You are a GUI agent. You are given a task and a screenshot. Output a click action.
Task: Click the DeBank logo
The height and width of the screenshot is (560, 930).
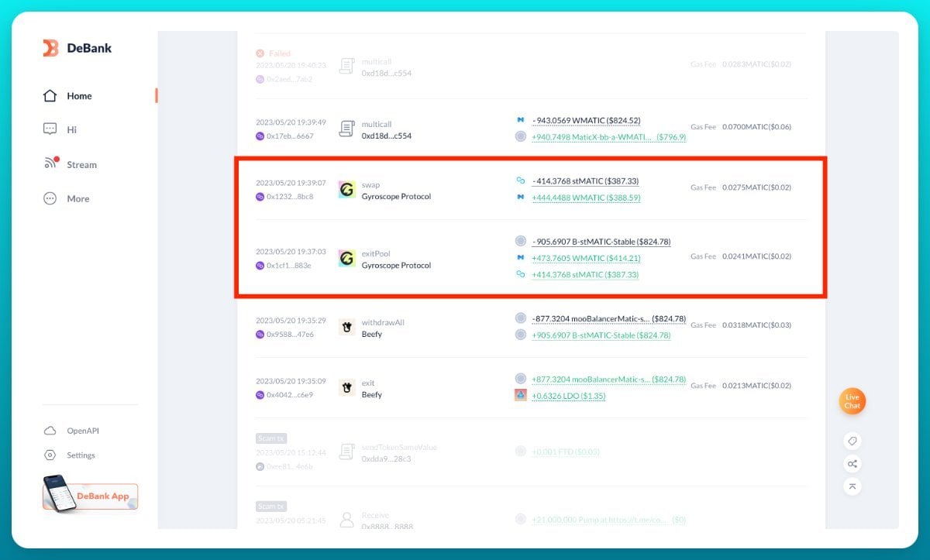[77, 48]
